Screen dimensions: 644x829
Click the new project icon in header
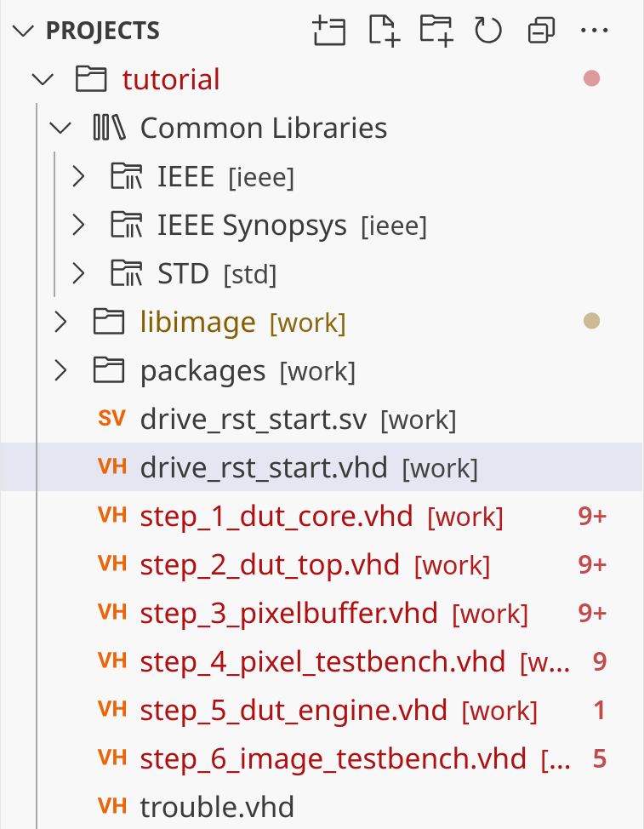(x=329, y=31)
